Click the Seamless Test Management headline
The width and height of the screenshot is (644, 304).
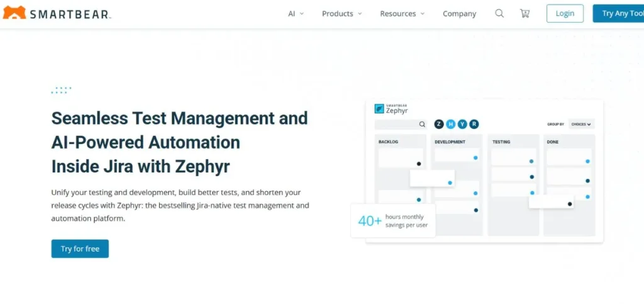tap(179, 142)
